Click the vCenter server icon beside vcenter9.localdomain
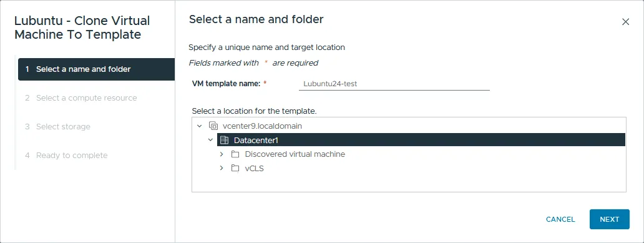 pos(213,126)
